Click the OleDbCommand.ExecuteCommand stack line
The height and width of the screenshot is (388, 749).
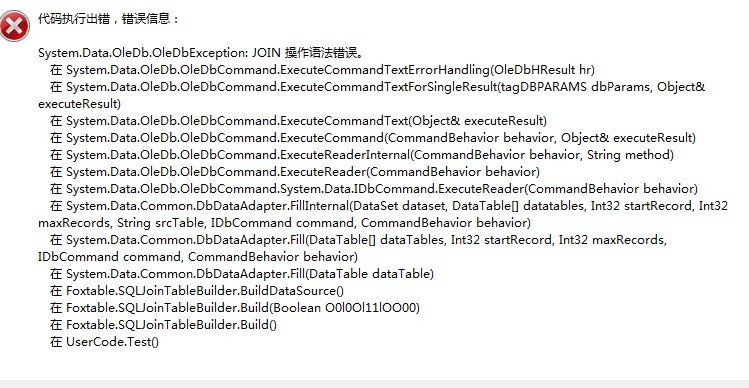pos(373,138)
